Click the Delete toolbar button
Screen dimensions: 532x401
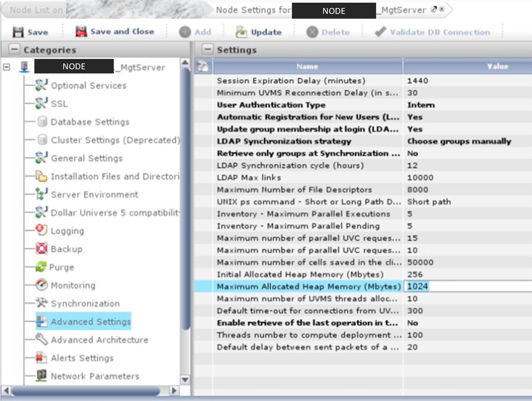328,32
